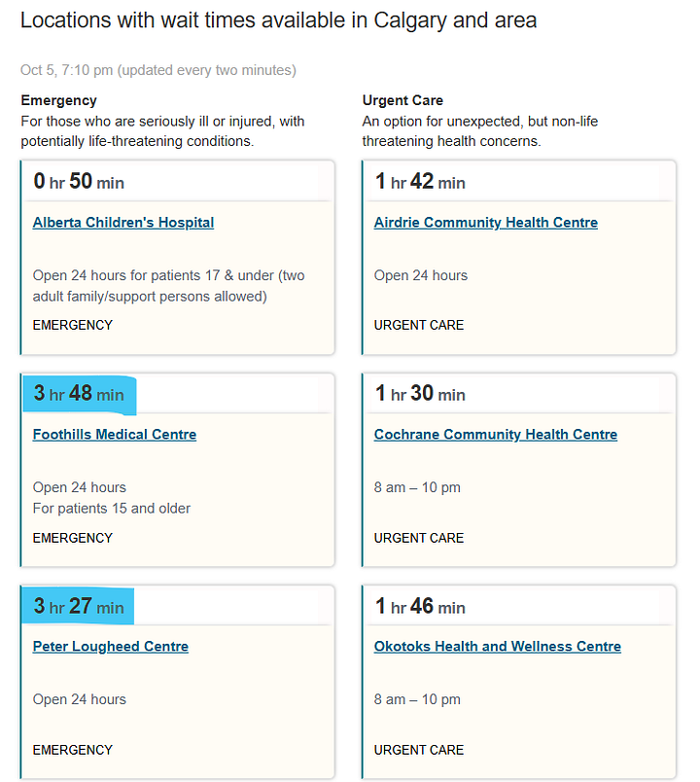This screenshot has height=782, width=700.
Task: Click the 1 hr 46 min wait time
Action: 420,607
